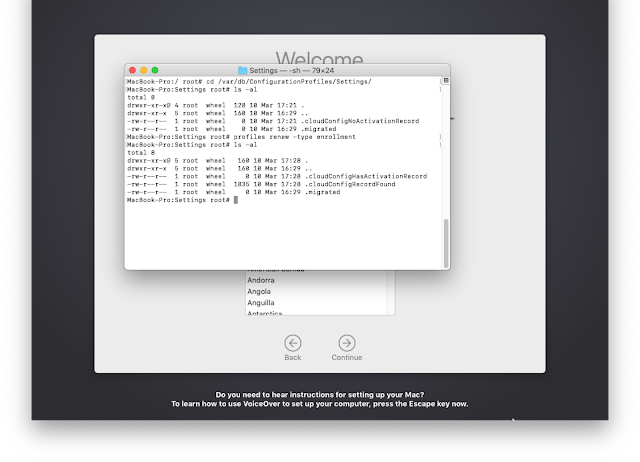Click the .cloudConfigHasActivationRecord file name
Screen dimensions: 640x462
click(366, 176)
